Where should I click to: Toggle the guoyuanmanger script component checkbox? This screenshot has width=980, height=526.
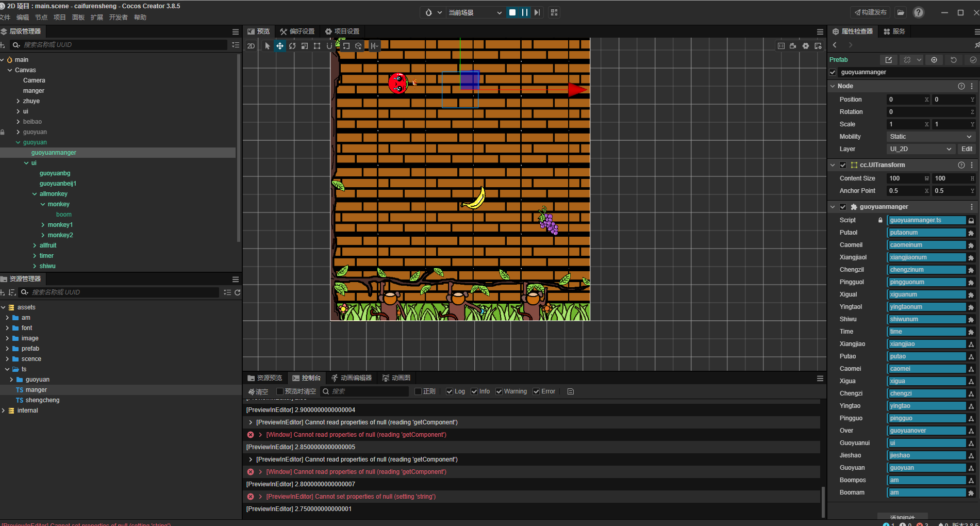[843, 207]
